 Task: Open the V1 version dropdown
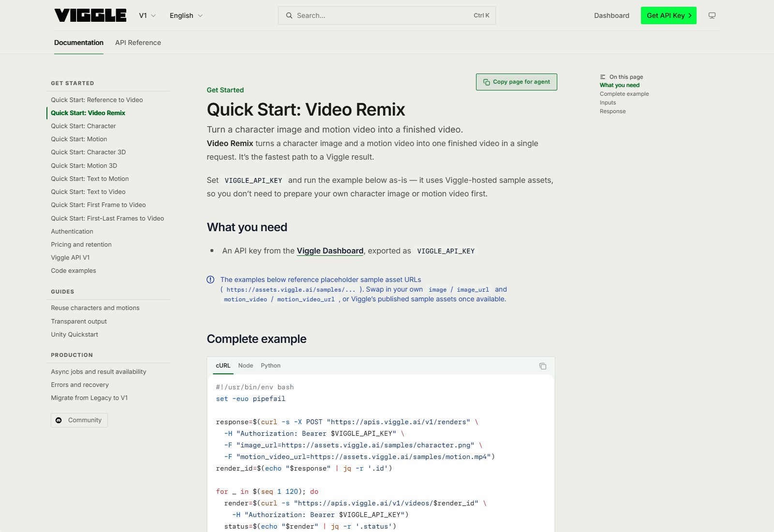147,15
